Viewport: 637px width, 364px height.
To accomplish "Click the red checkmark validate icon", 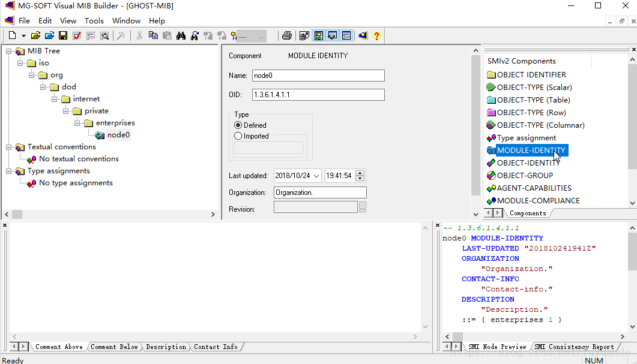I will [x=77, y=36].
